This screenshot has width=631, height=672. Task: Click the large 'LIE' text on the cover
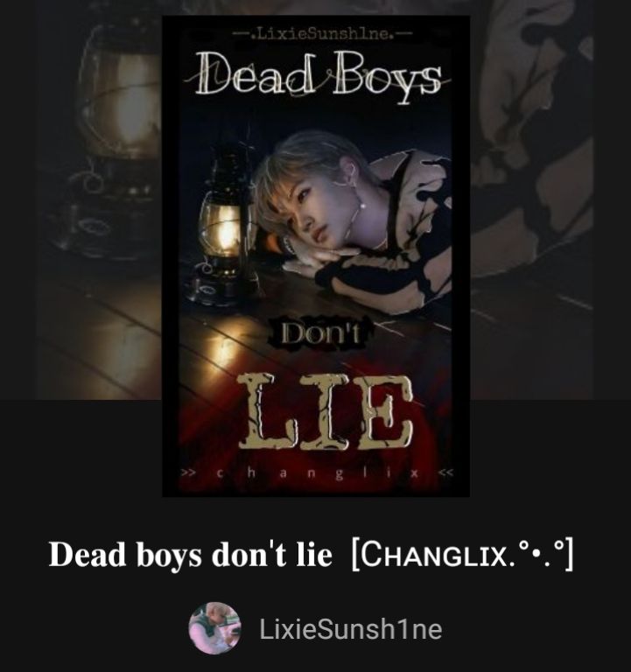click(326, 410)
